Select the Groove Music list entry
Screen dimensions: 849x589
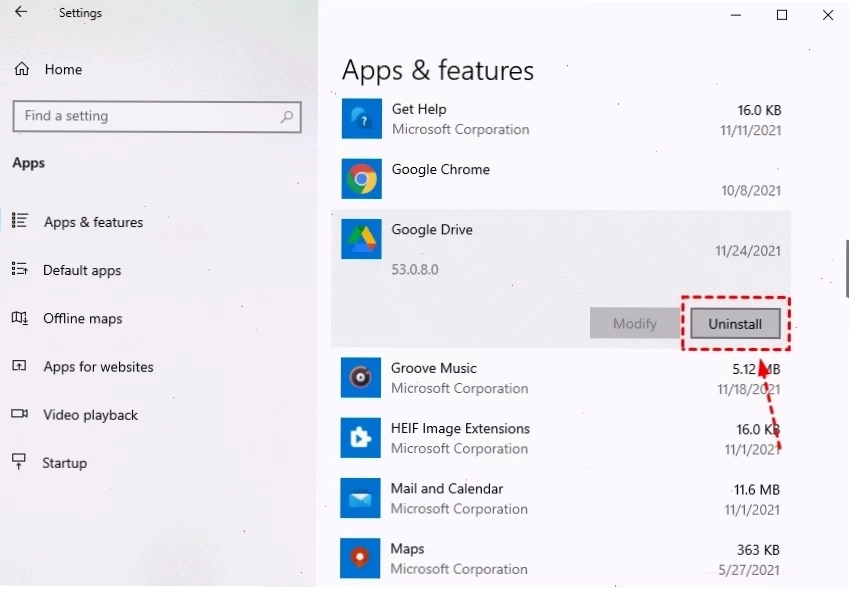pos(561,377)
